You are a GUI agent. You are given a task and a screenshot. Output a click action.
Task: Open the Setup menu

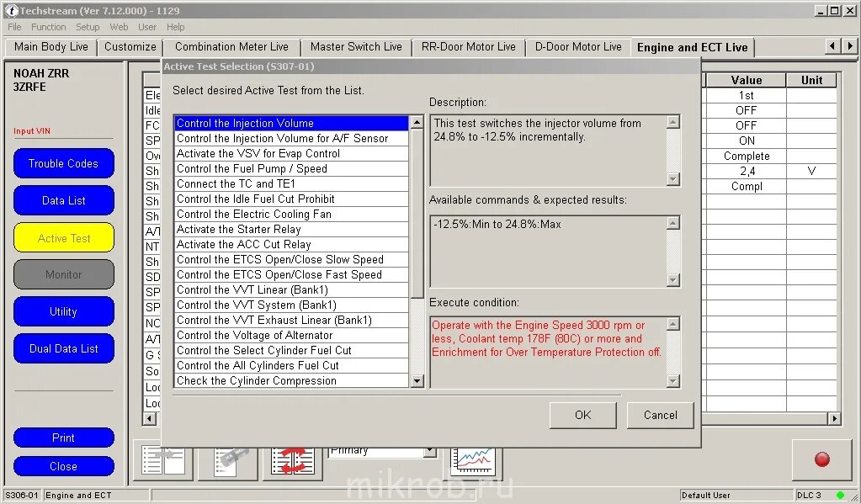(x=88, y=27)
